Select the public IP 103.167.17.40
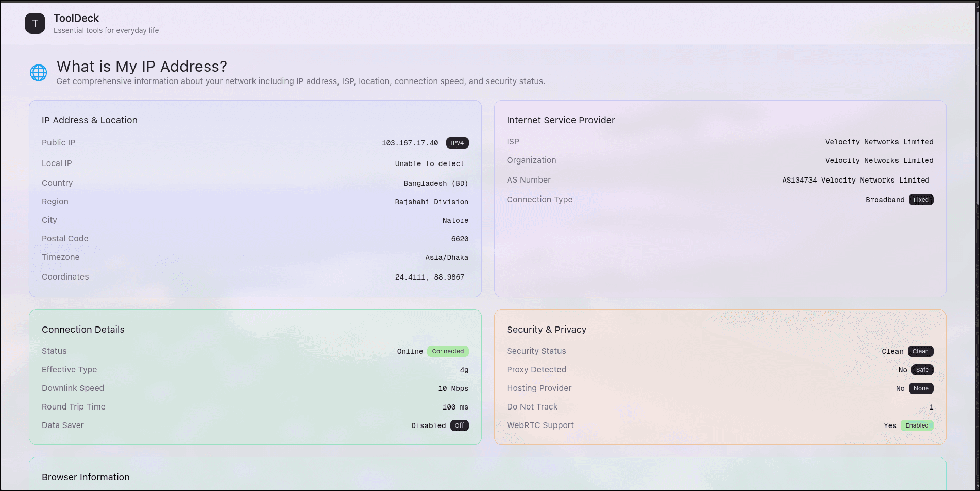Screen dimensions: 980x491 [x=410, y=143]
